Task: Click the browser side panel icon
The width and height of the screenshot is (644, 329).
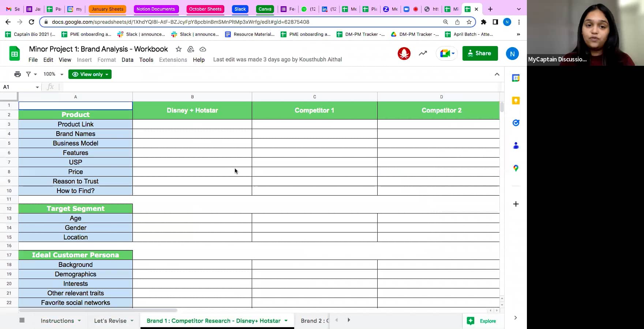Action: [x=495, y=22]
